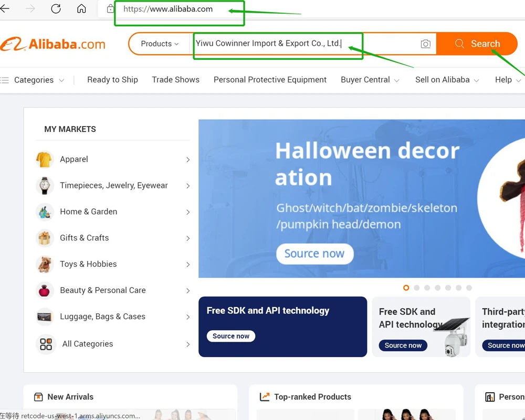The height and width of the screenshot is (420, 525).
Task: Open Ready to Ship
Action: tap(112, 80)
